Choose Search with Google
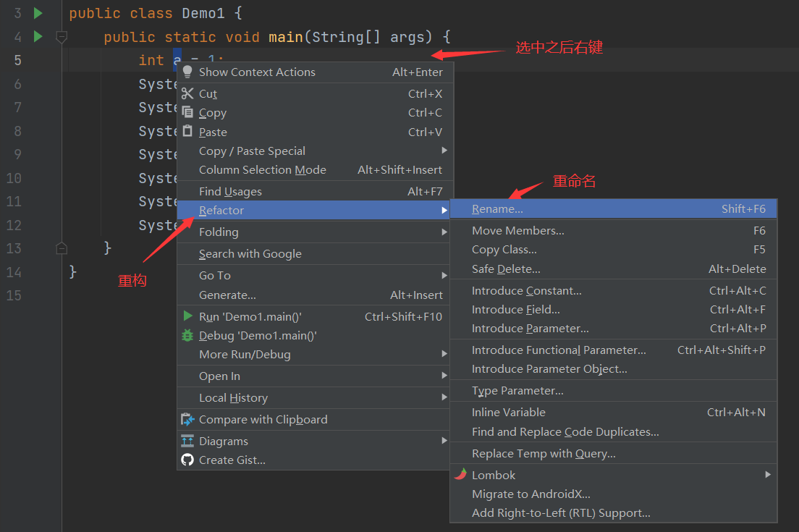The height and width of the screenshot is (532, 799). tap(313, 254)
